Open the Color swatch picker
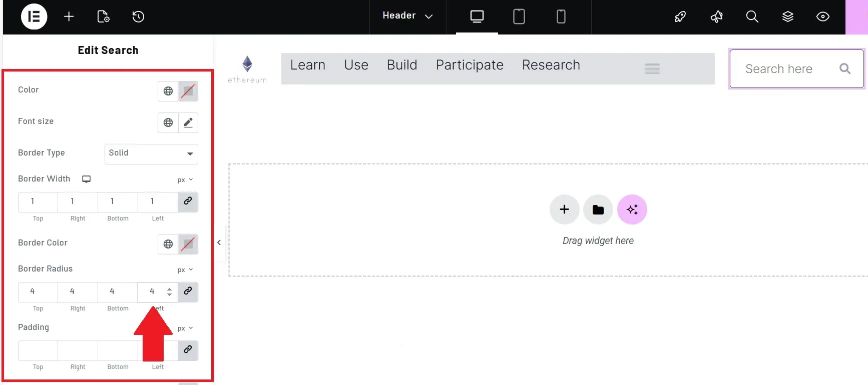The height and width of the screenshot is (385, 868). click(x=188, y=91)
